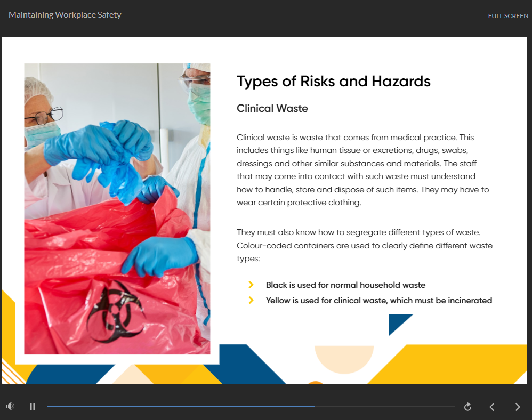Go to the previous slide arrow

[491, 407]
